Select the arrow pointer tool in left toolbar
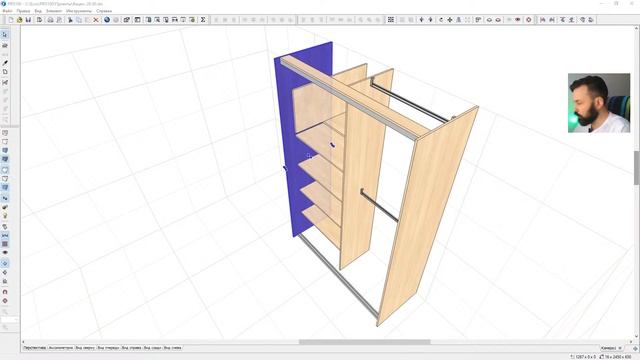The width and height of the screenshot is (640, 360). click(x=5, y=35)
